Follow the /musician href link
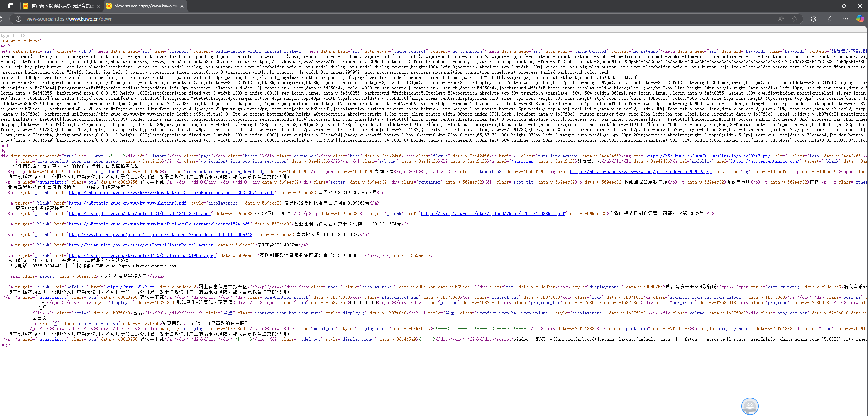This screenshot has height=416, width=868. 522,161
